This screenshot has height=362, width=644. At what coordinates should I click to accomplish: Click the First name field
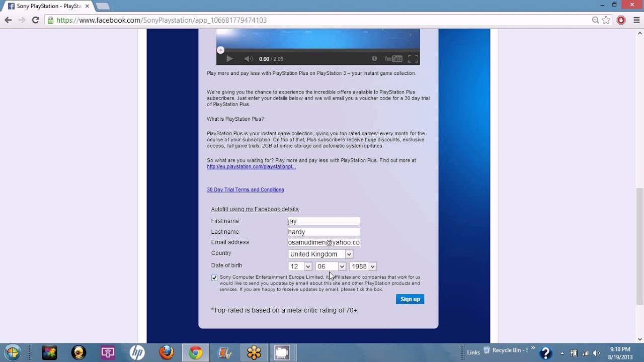tap(324, 221)
